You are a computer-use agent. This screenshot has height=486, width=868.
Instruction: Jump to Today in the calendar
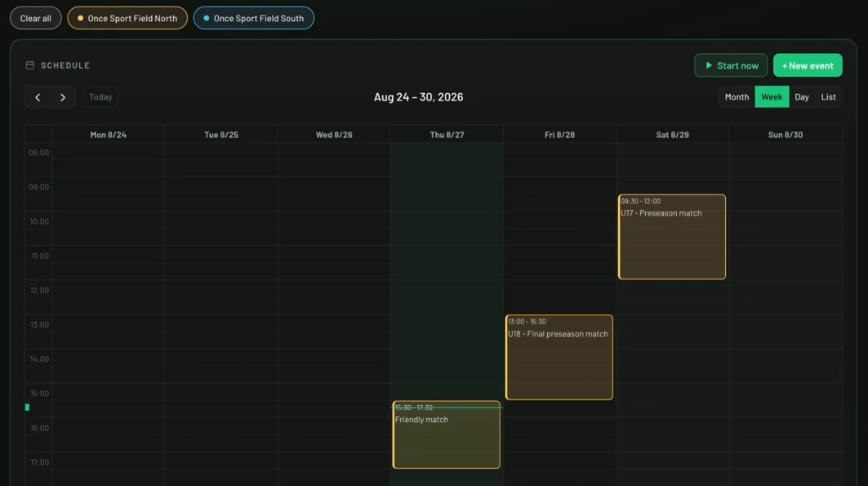pos(100,97)
